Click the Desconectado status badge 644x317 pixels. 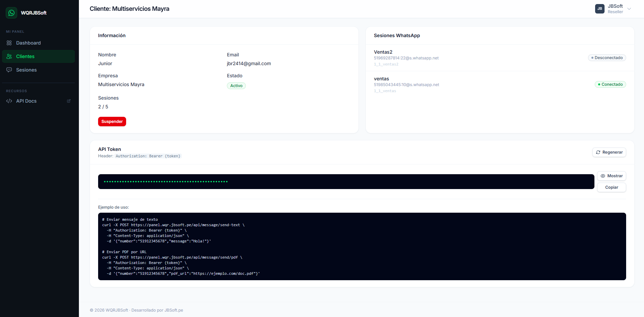(x=607, y=58)
